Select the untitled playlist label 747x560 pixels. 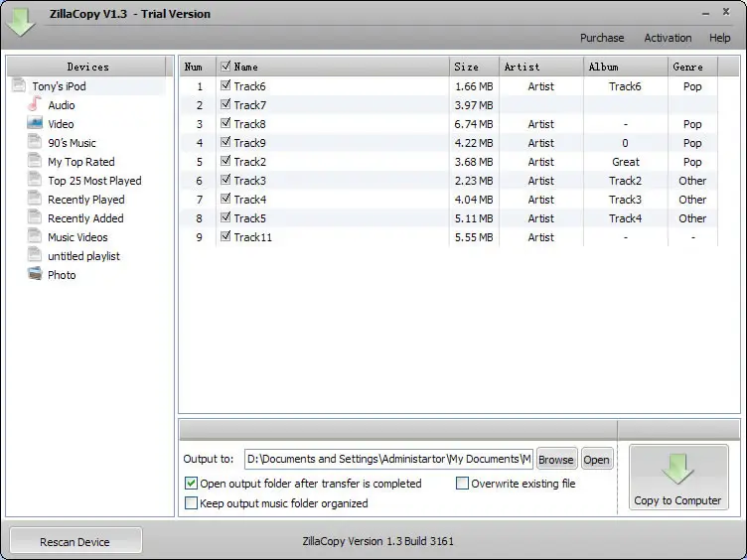pyautogui.click(x=83, y=256)
